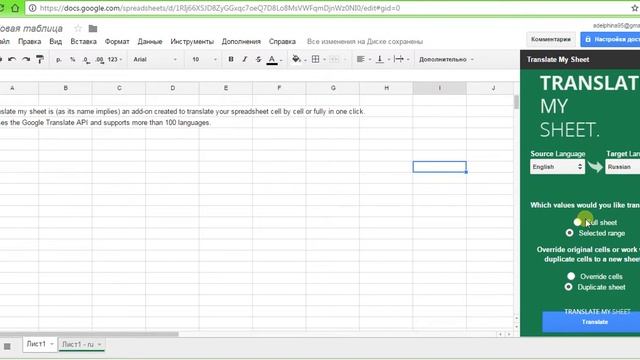640x360 pixels.
Task: Open the Справка menu
Action: click(282, 42)
